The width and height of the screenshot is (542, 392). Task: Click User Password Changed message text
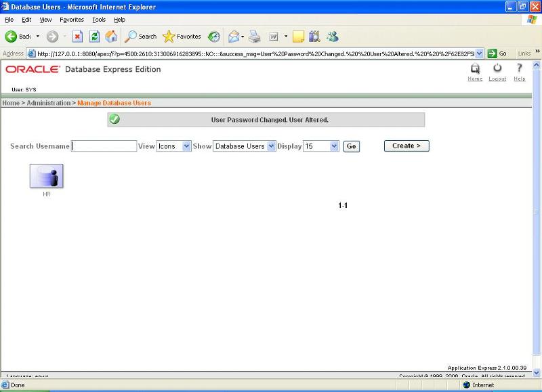(270, 120)
